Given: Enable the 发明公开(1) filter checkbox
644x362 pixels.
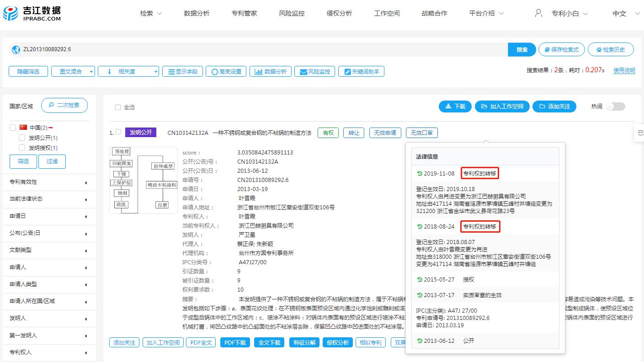Looking at the screenshot, I should (21, 138).
